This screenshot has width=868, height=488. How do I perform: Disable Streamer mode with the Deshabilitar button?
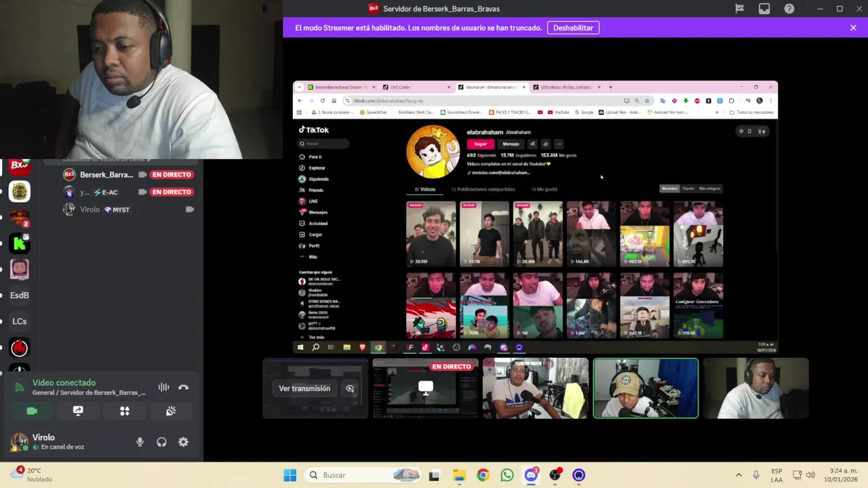pyautogui.click(x=573, y=28)
